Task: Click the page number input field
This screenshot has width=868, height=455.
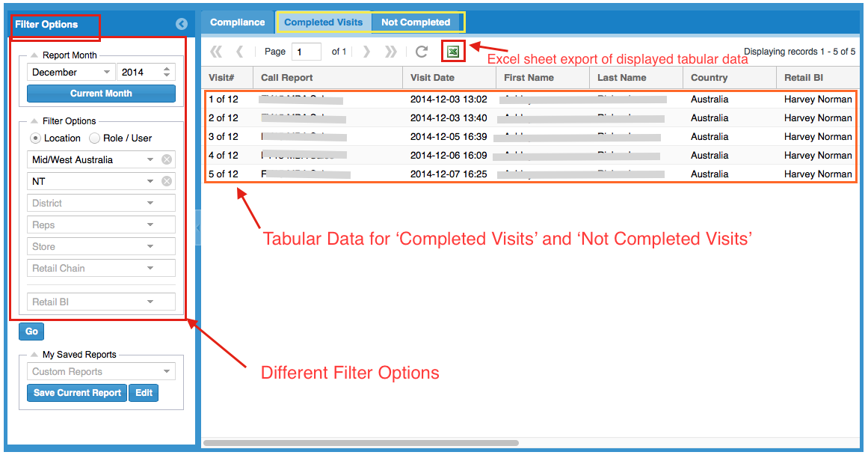Action: (306, 52)
